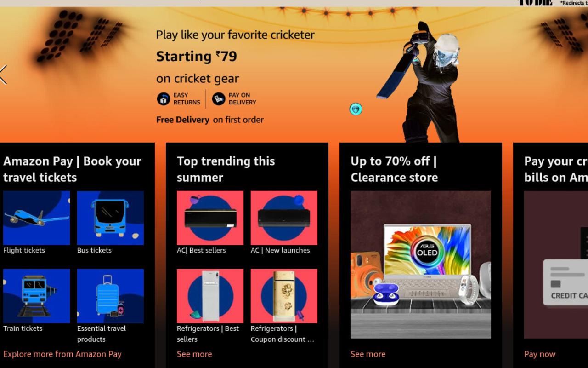This screenshot has width=588, height=368.
Task: Open Essential travel products suitcase image
Action: click(x=110, y=296)
